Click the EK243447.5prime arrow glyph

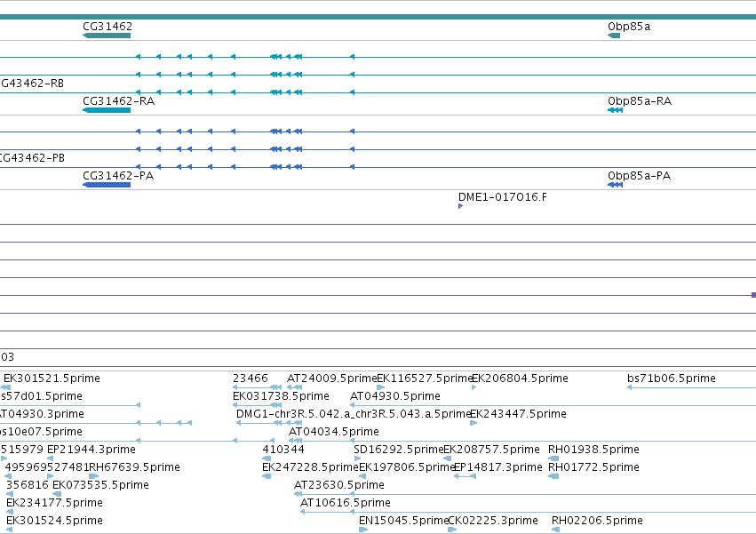(x=473, y=423)
